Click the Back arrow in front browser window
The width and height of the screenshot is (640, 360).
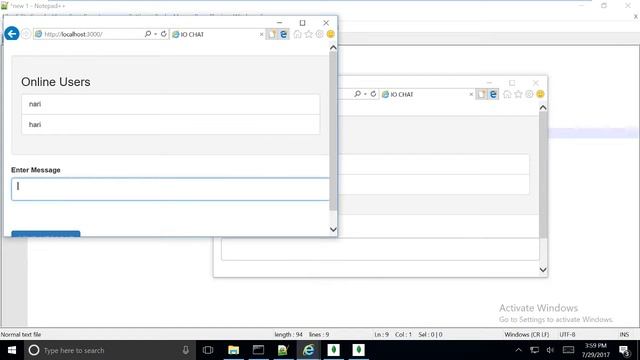coord(11,33)
